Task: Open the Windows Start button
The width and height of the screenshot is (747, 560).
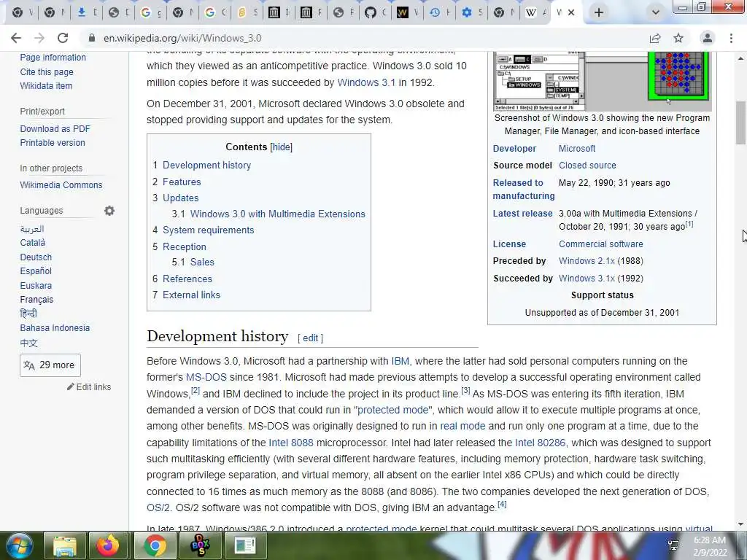Action: 19,545
